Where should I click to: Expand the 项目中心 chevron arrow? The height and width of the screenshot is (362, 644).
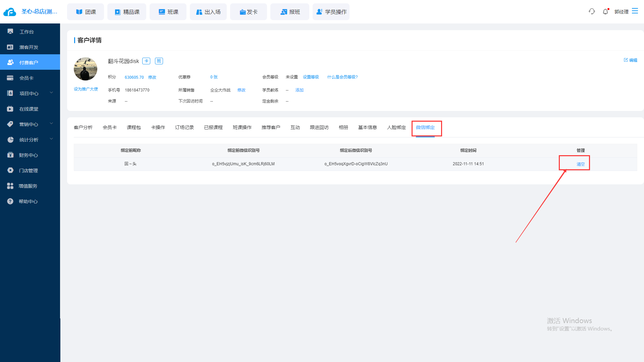[x=51, y=93]
